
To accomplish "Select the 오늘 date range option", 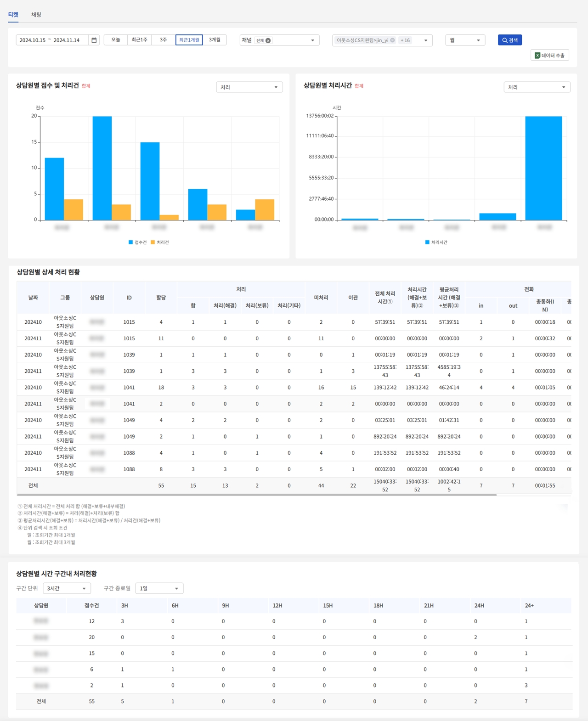I will coord(116,40).
